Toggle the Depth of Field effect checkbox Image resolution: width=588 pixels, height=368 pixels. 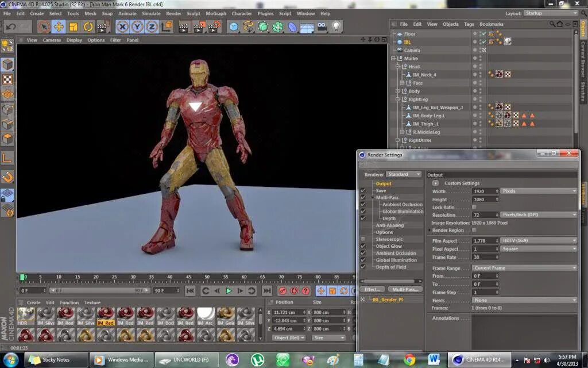(363, 267)
